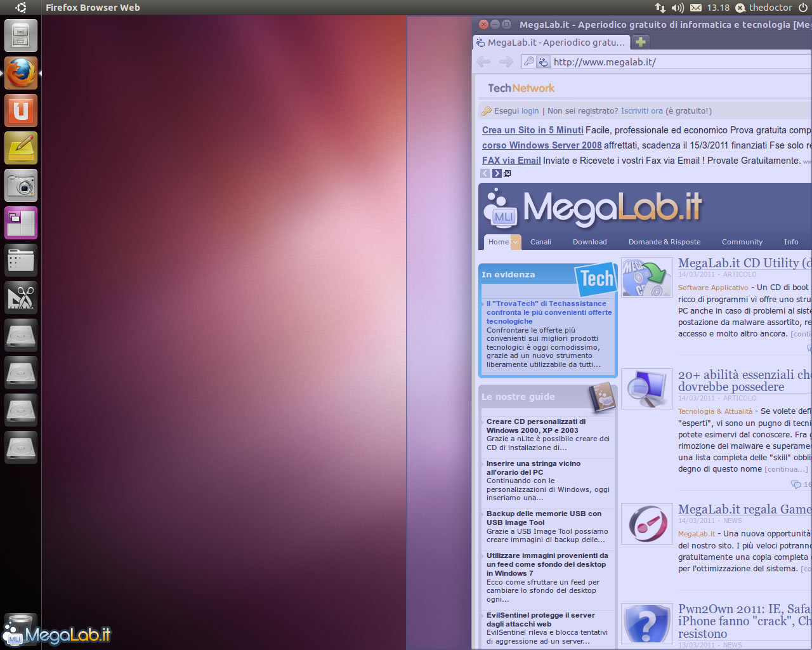Open the camera screenshot launcher icon

tap(21, 185)
